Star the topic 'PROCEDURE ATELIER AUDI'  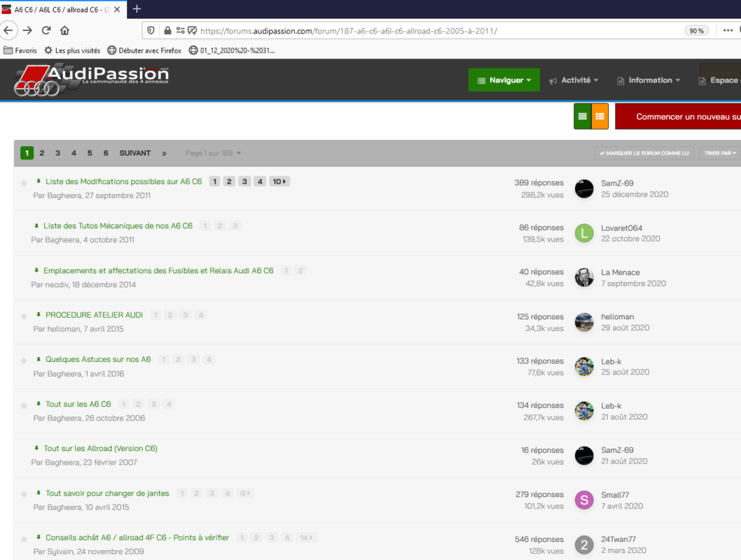coord(22,314)
